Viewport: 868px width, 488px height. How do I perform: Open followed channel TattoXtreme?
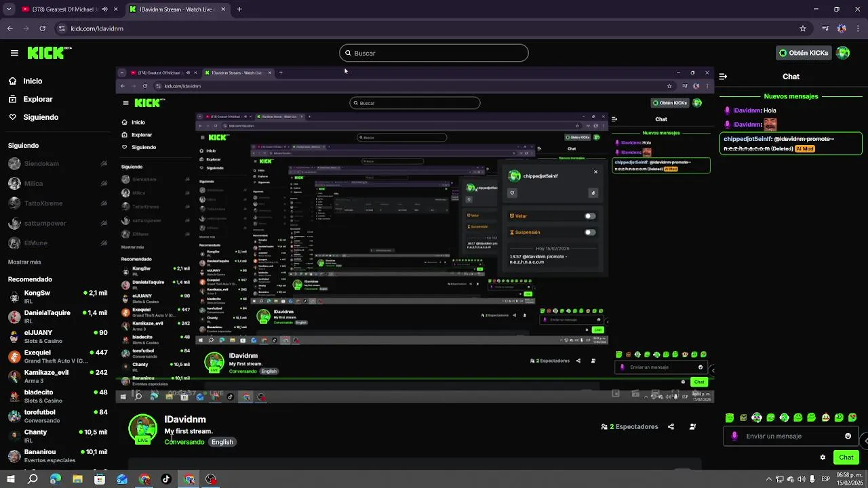pos(58,203)
